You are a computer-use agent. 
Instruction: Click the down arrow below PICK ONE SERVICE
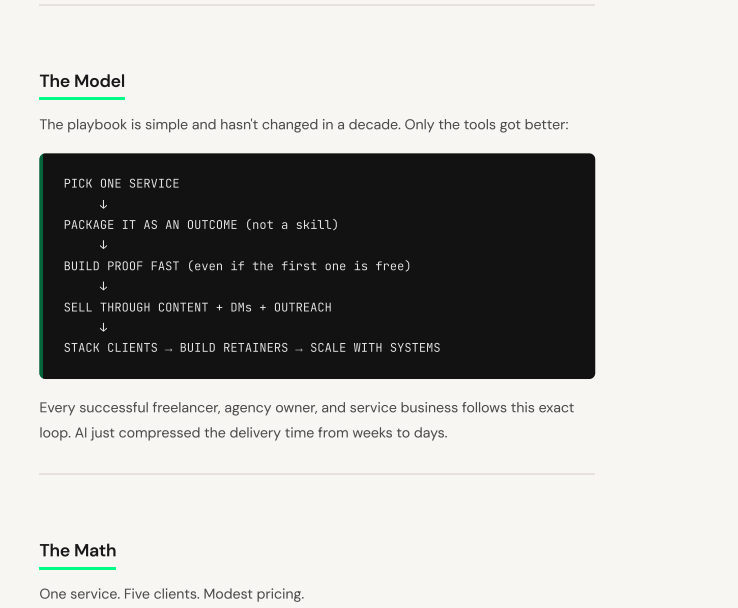point(104,204)
